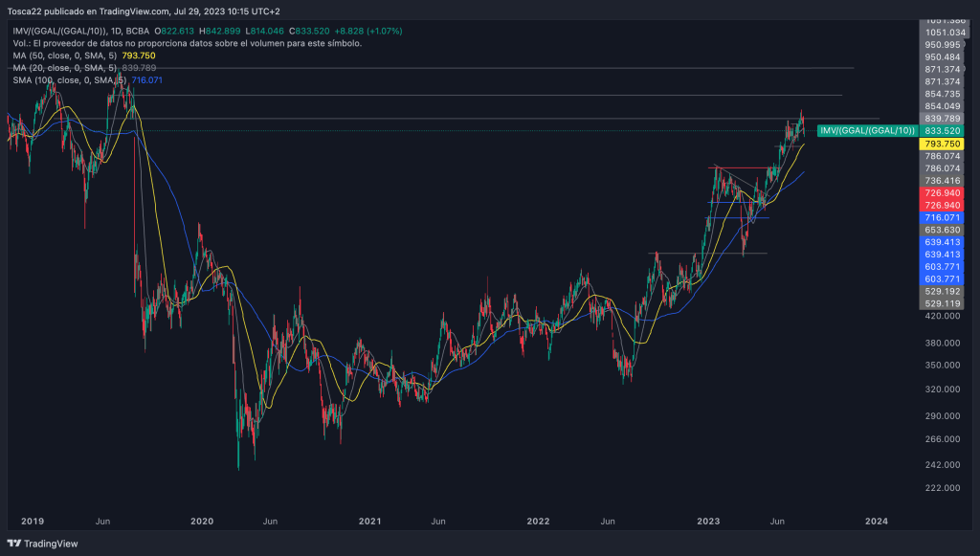Click the green 833.520 current price label
The height and width of the screenshot is (556, 980).
click(942, 130)
